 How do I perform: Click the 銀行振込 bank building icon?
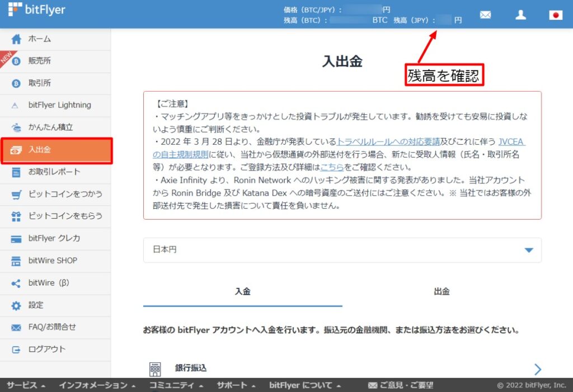click(x=155, y=369)
